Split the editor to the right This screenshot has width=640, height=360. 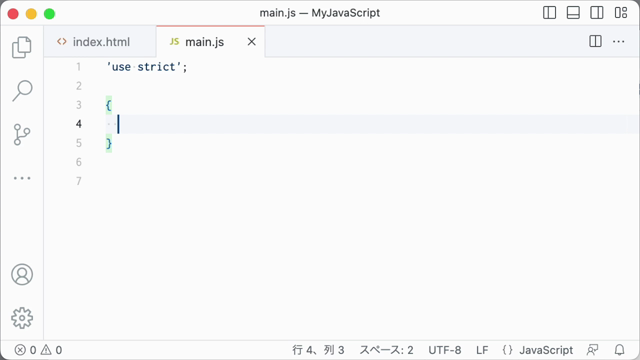coord(596,41)
